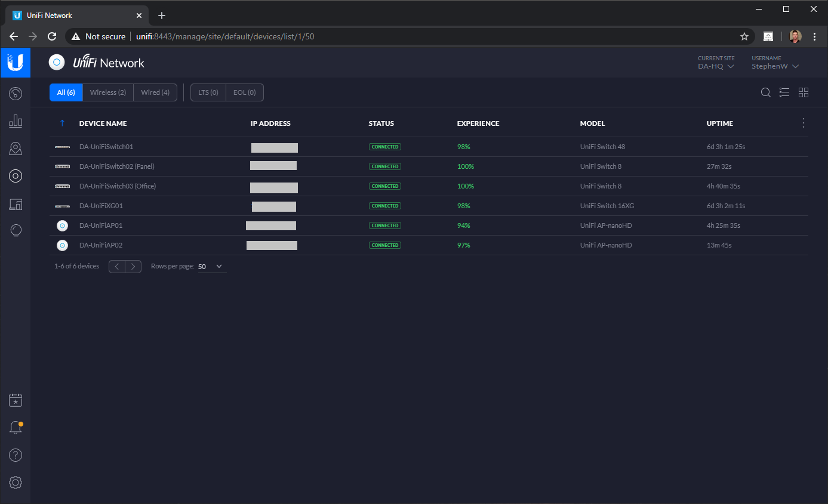Click the 27m 32s uptime value
828x504 pixels.
(719, 166)
